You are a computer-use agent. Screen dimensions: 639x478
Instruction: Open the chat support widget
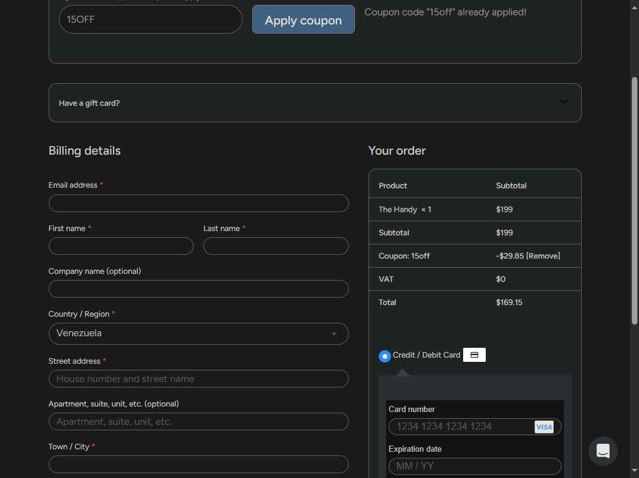tap(603, 451)
